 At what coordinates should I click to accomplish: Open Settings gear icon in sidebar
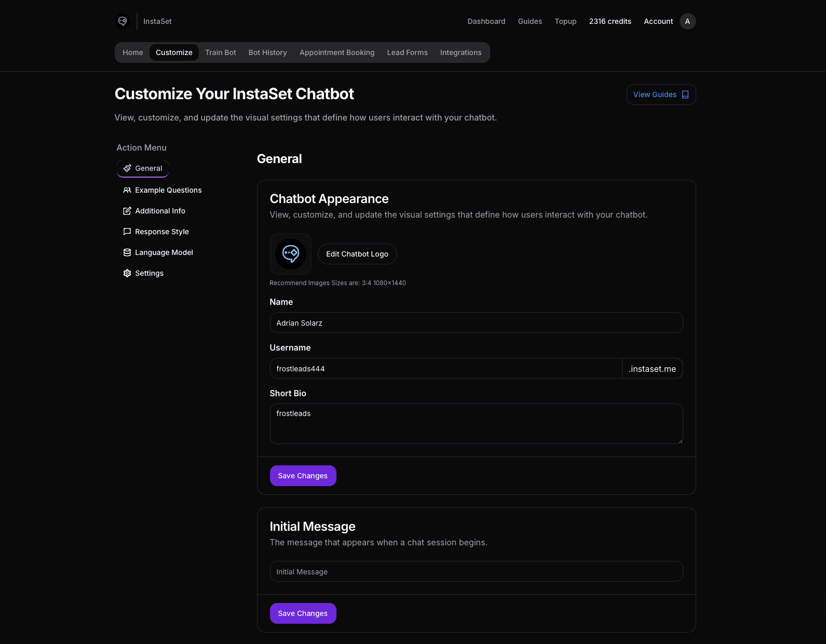(127, 273)
